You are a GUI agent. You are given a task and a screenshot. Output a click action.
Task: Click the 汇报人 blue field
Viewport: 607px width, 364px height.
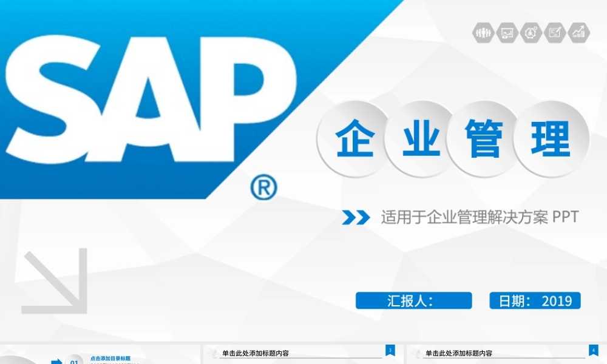(414, 300)
